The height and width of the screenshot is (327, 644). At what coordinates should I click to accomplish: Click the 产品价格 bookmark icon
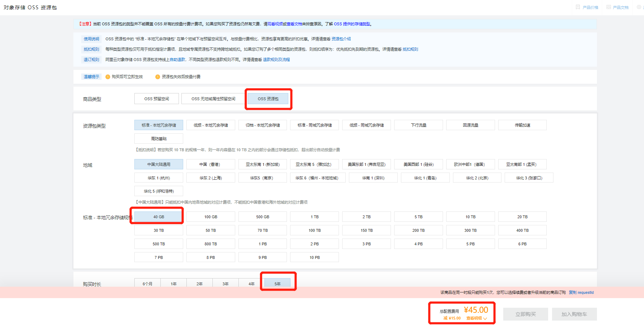click(578, 7)
